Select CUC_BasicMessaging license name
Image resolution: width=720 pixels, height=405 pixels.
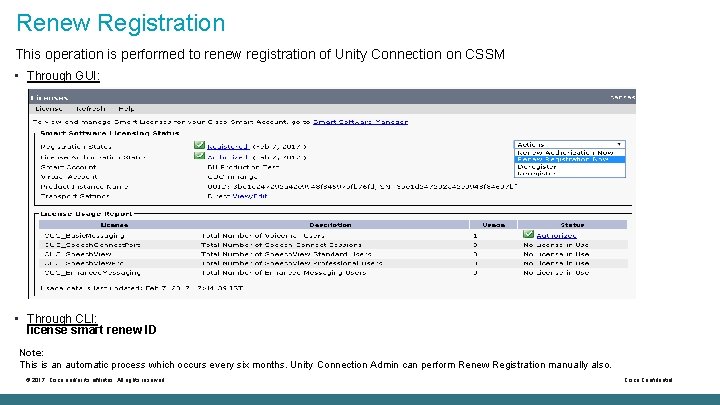pyautogui.click(x=84, y=236)
